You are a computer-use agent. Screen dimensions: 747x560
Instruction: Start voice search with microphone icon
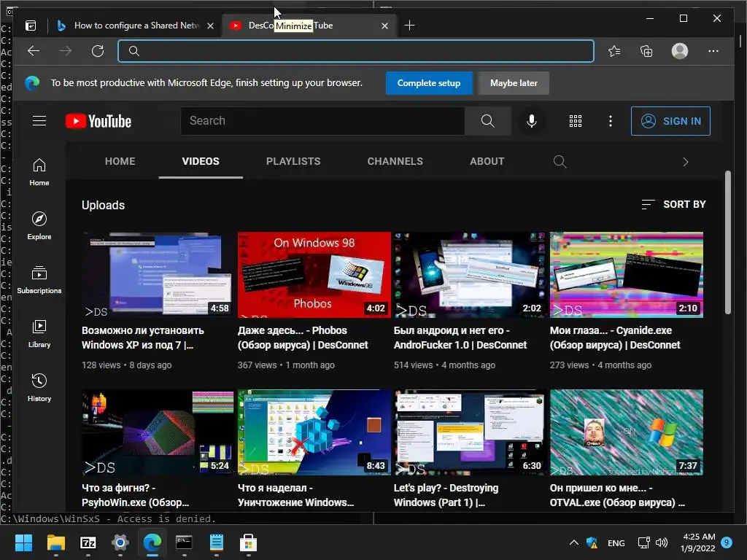(532, 121)
